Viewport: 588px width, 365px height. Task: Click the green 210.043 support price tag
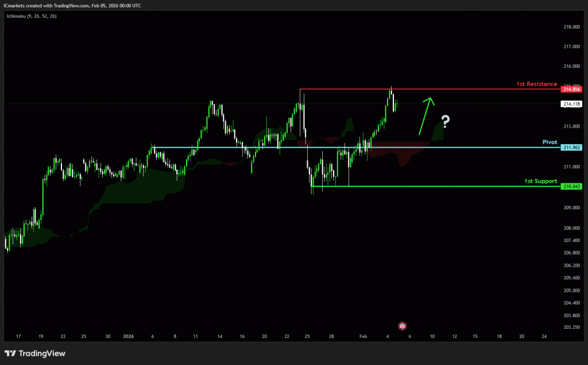click(572, 186)
